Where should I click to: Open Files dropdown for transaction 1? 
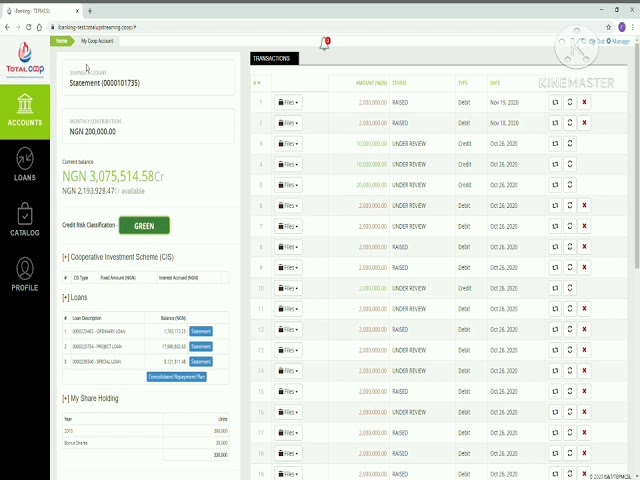tap(288, 102)
